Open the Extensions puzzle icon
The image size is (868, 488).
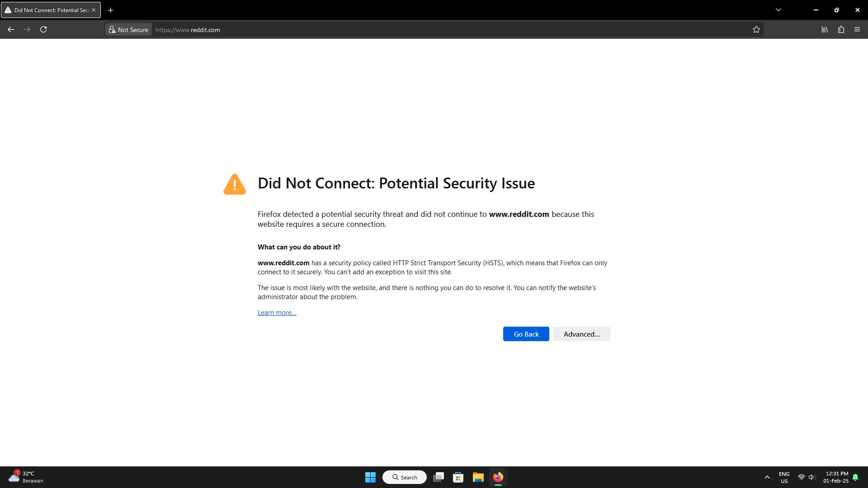click(841, 29)
